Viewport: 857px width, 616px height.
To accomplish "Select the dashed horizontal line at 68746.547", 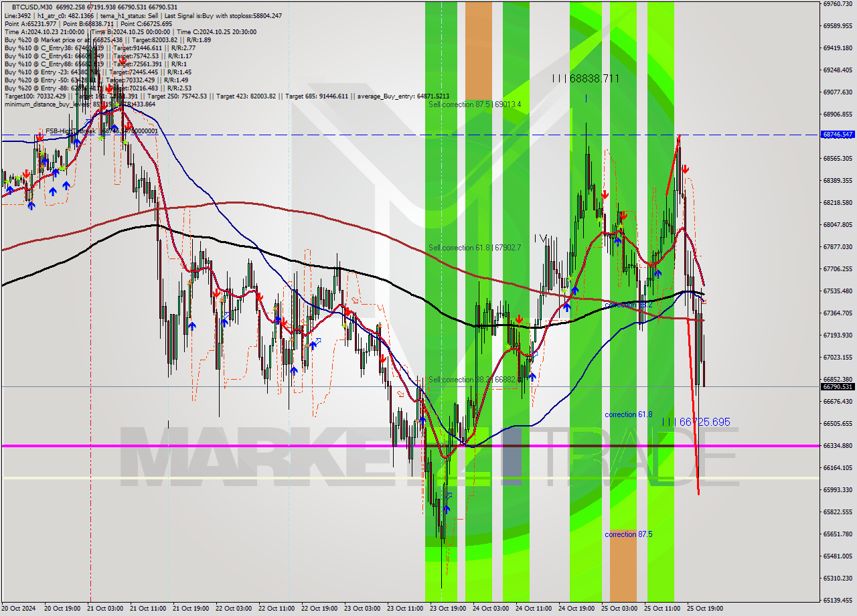I will (409, 135).
